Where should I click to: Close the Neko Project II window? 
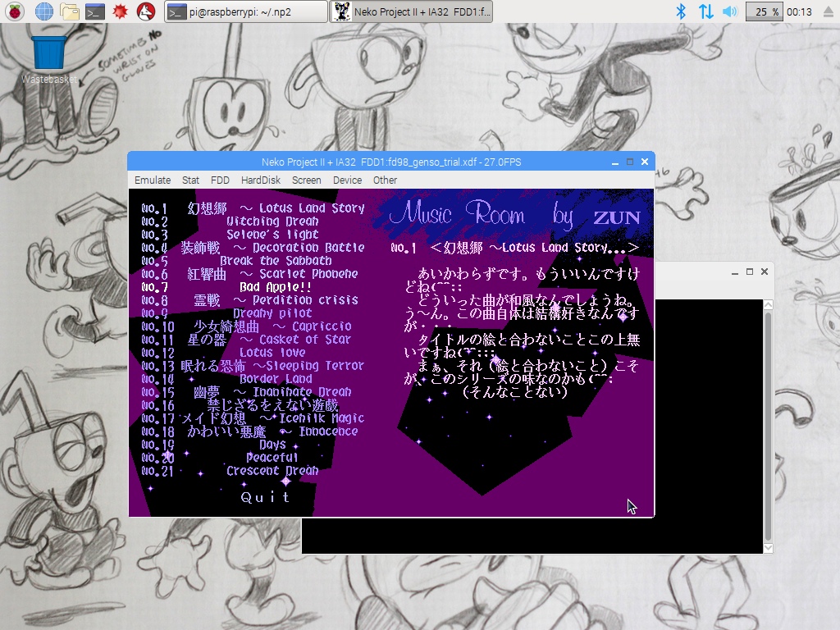click(x=645, y=162)
